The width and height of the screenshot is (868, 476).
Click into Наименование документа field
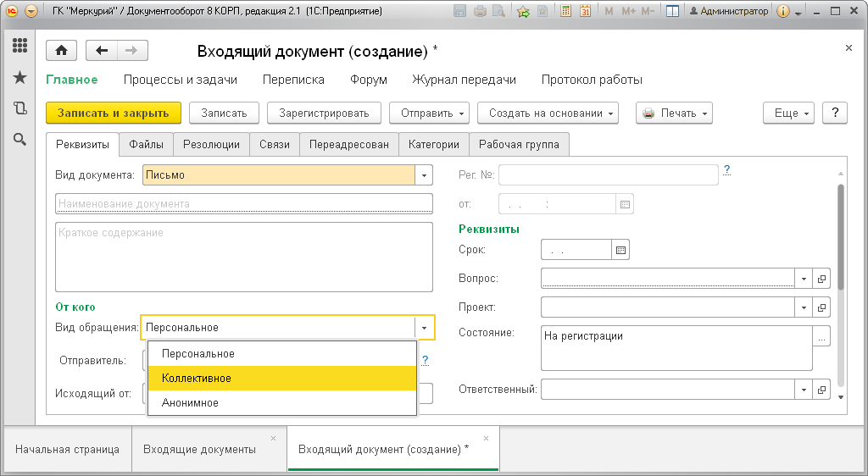[244, 204]
